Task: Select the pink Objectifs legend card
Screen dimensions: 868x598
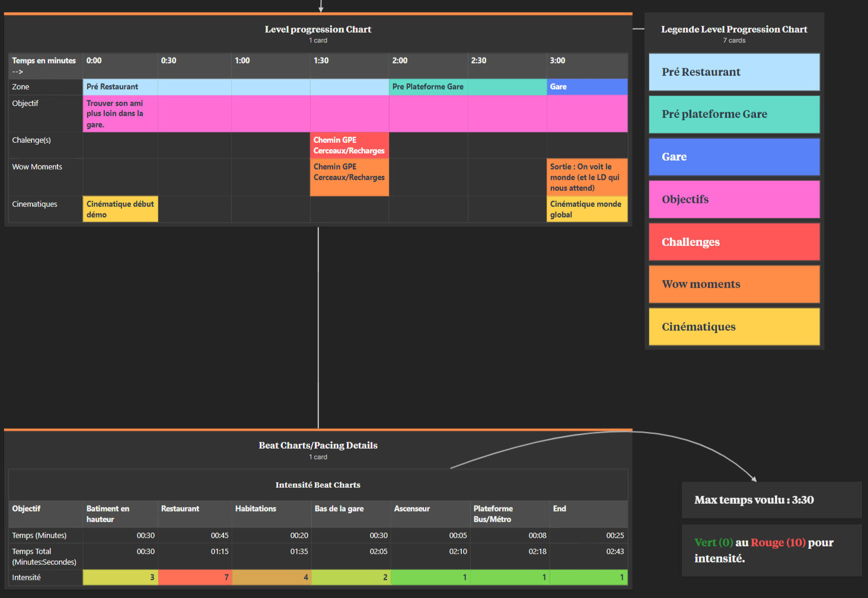Action: 734,200
